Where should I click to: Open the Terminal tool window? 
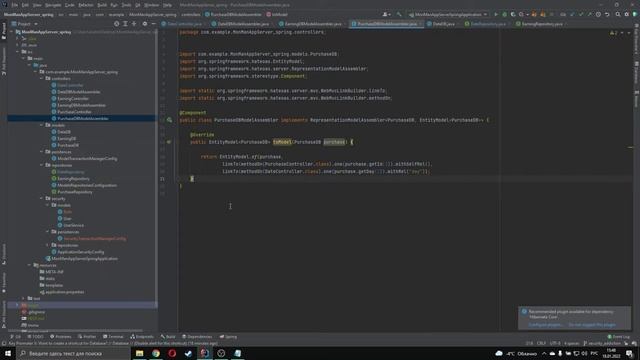click(x=113, y=337)
